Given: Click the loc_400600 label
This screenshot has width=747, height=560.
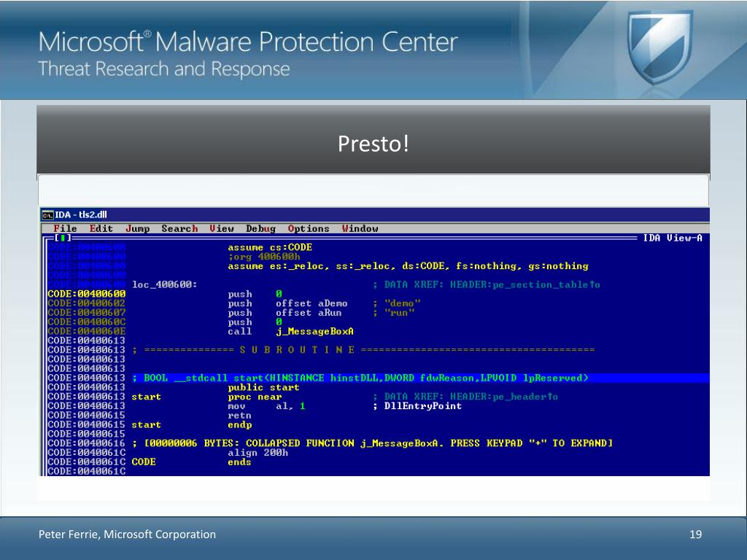Looking at the screenshot, I should point(164,285).
